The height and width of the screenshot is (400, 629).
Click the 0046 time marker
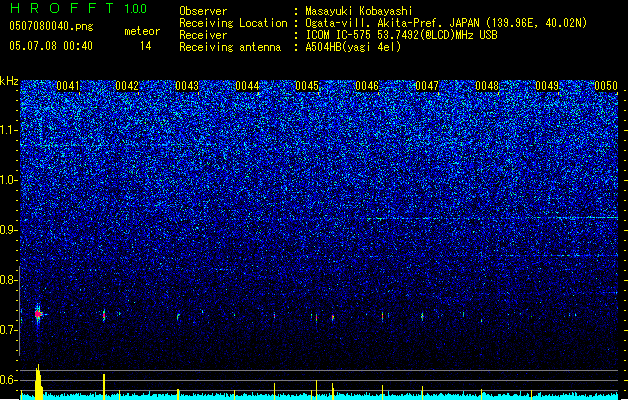[x=367, y=86]
